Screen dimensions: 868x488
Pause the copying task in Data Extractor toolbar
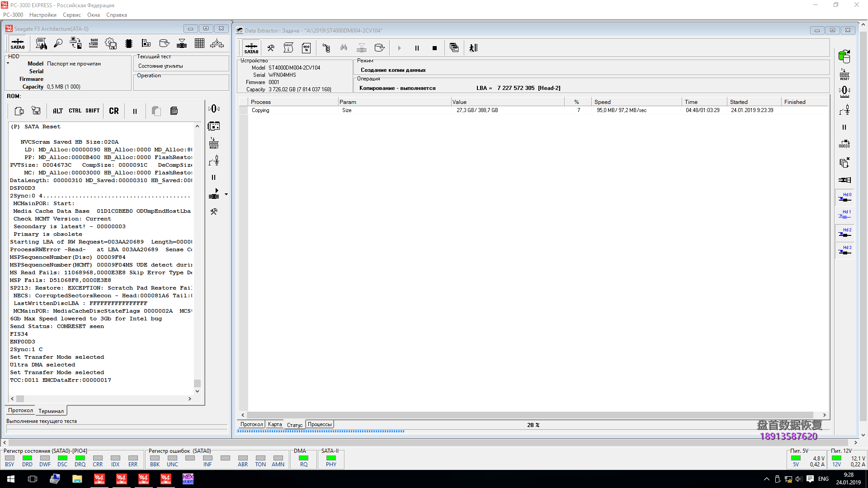pyautogui.click(x=417, y=48)
